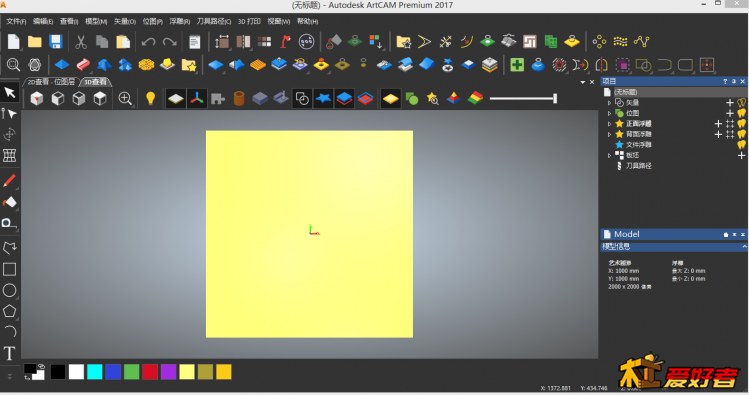The width and height of the screenshot is (749, 395).
Task: Select the polygon drawing tool
Action: pos(10,311)
